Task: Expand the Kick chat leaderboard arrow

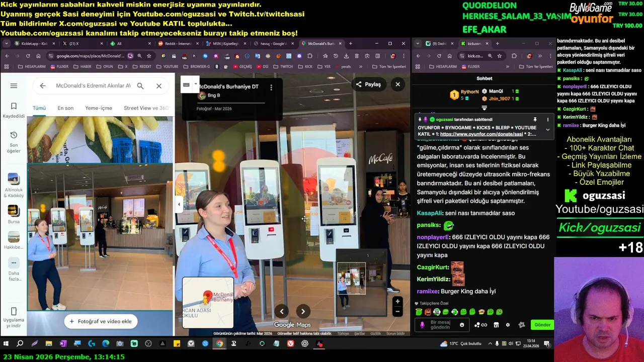Action: click(484, 108)
